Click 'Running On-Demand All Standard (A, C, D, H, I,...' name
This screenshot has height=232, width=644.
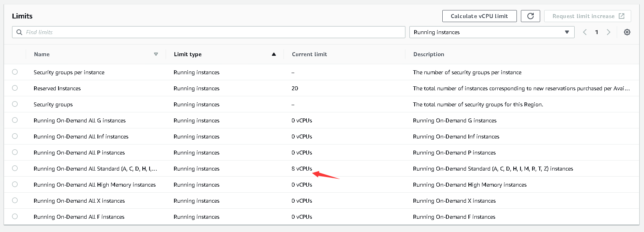95,169
